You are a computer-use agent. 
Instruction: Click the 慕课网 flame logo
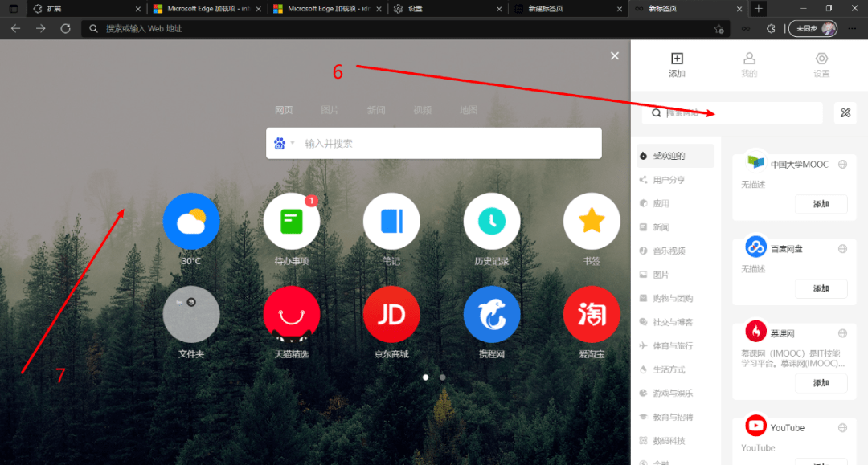point(755,331)
